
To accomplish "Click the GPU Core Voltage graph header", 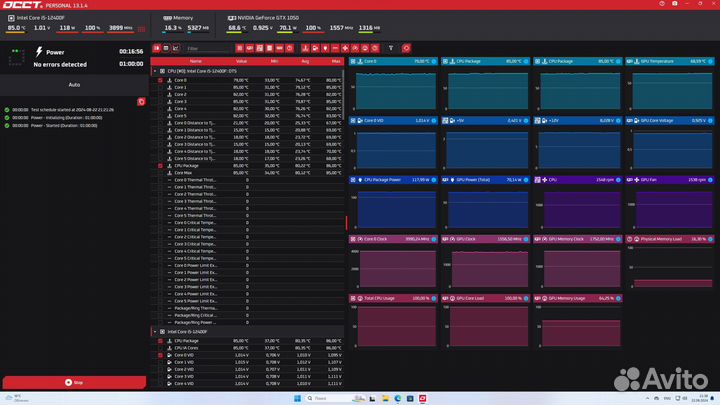I will coord(669,120).
